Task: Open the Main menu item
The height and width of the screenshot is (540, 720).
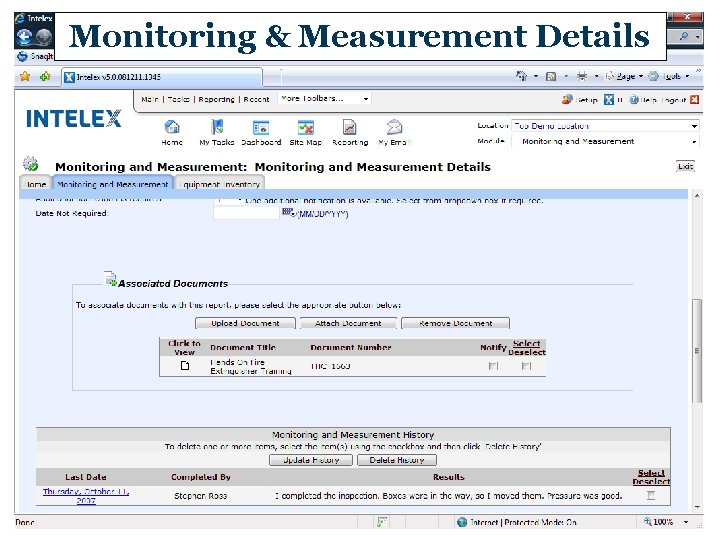Action: 150,99
